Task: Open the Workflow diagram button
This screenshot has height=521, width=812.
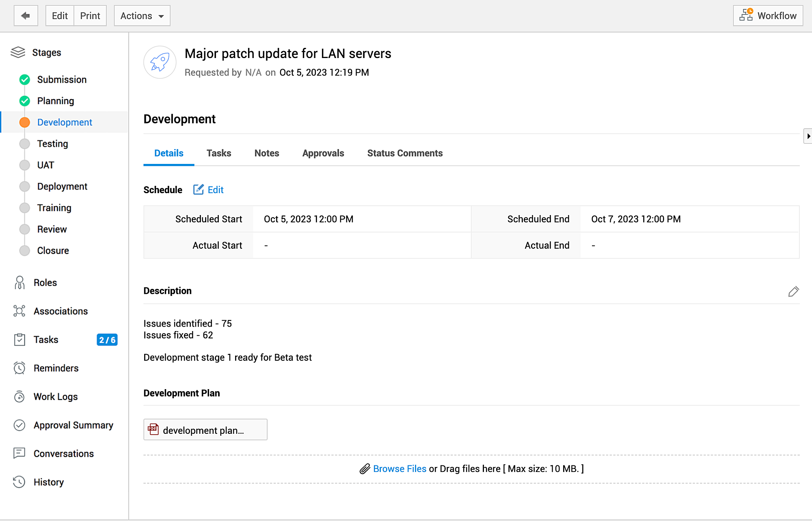Action: point(768,16)
